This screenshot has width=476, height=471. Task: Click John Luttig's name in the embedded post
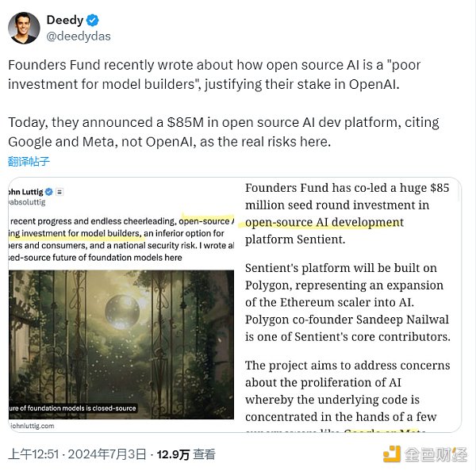pos(24,192)
